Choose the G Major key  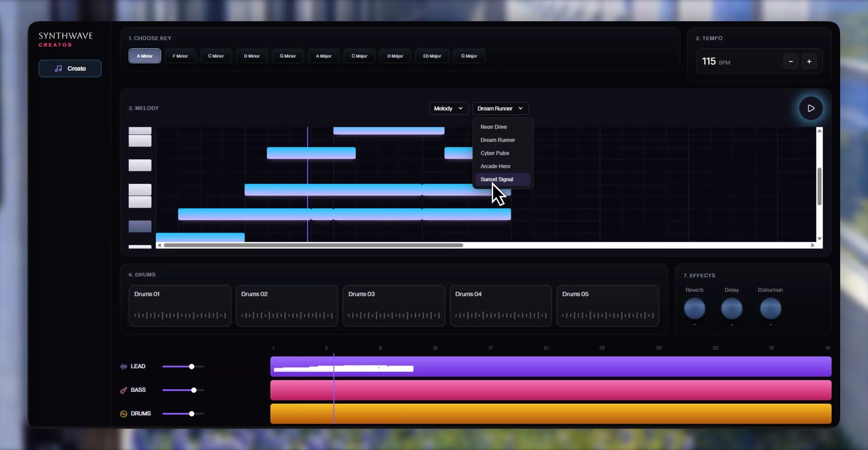coord(469,56)
